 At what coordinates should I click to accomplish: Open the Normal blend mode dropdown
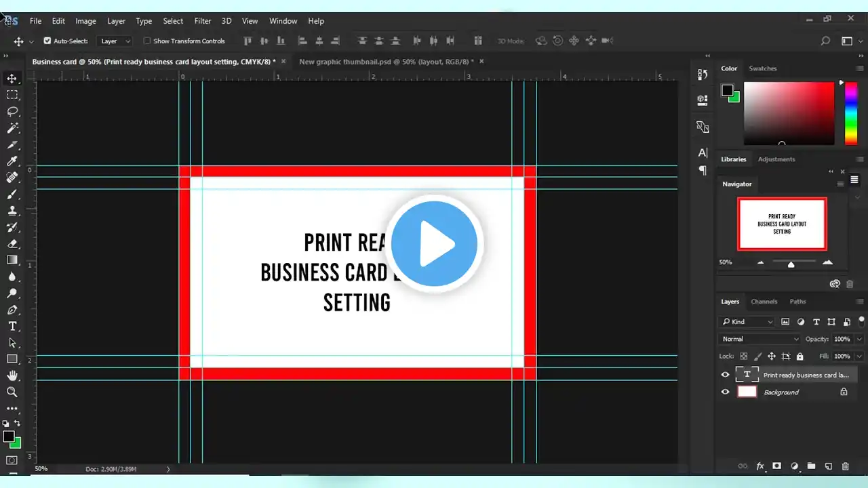[759, 339]
